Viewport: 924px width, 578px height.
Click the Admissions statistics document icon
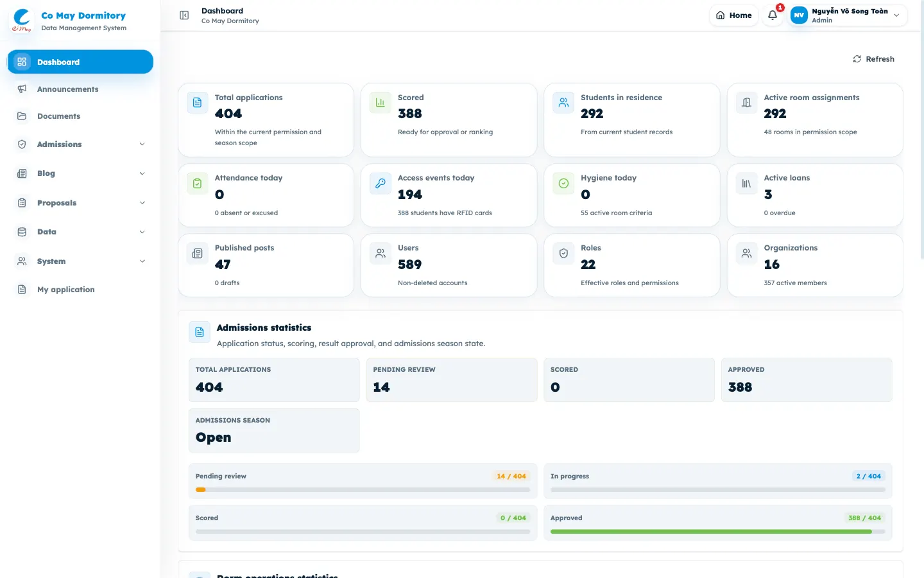[200, 332]
